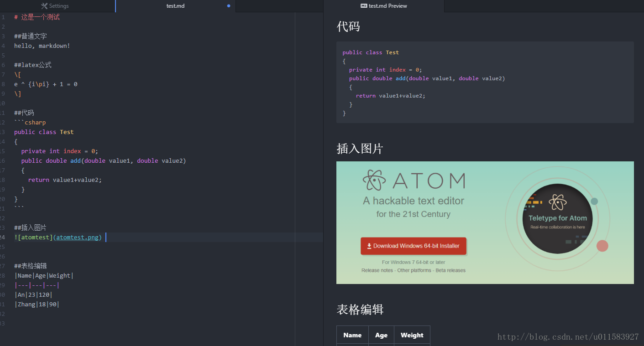Click the '##表格编辑' line in editor

[x=31, y=266]
